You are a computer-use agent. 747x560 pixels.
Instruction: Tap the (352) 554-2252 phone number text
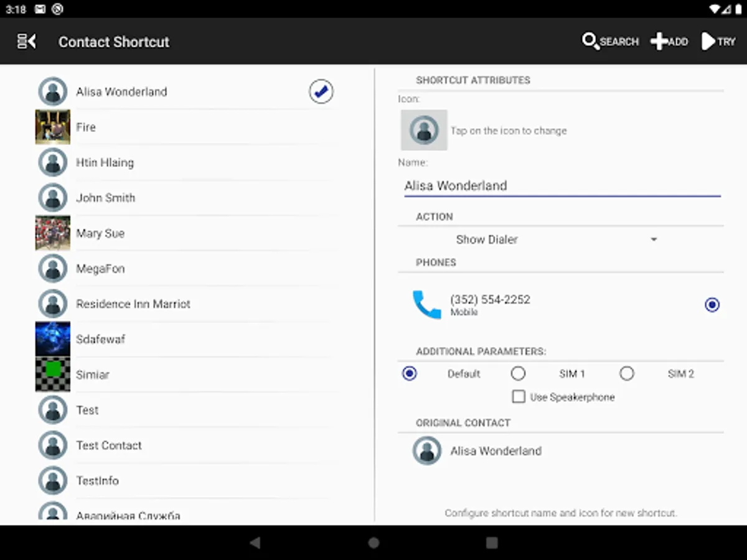[491, 299]
